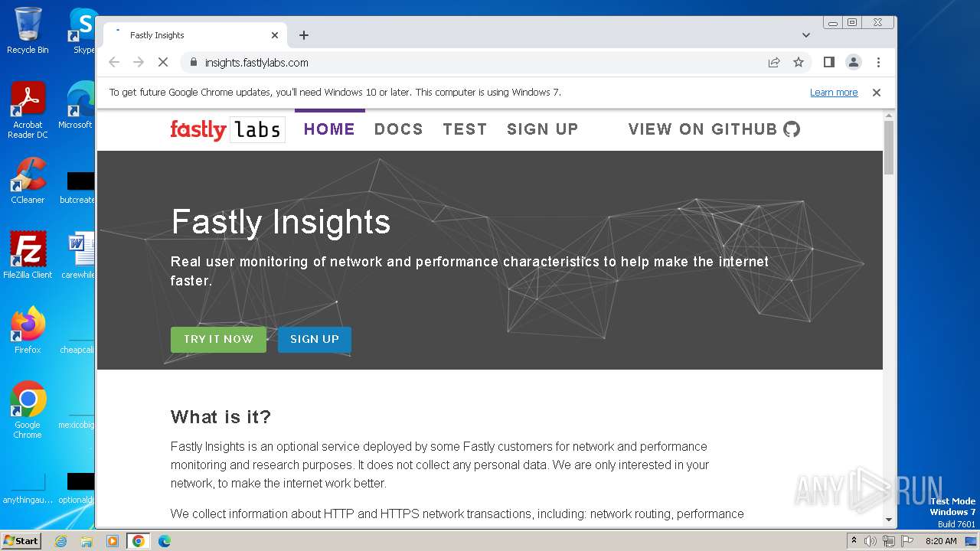Screen dimensions: 980x551
Task: Open Microsoft Edge from taskbar
Action: [165, 541]
